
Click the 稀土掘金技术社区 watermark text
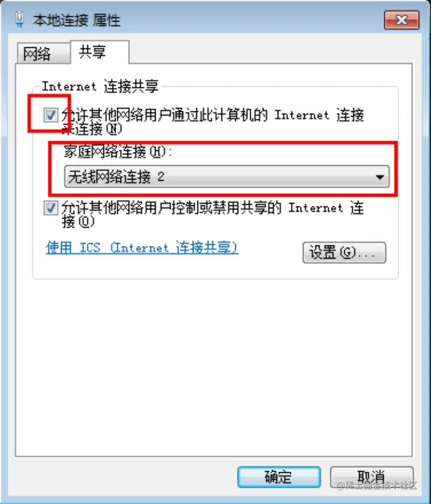377,485
